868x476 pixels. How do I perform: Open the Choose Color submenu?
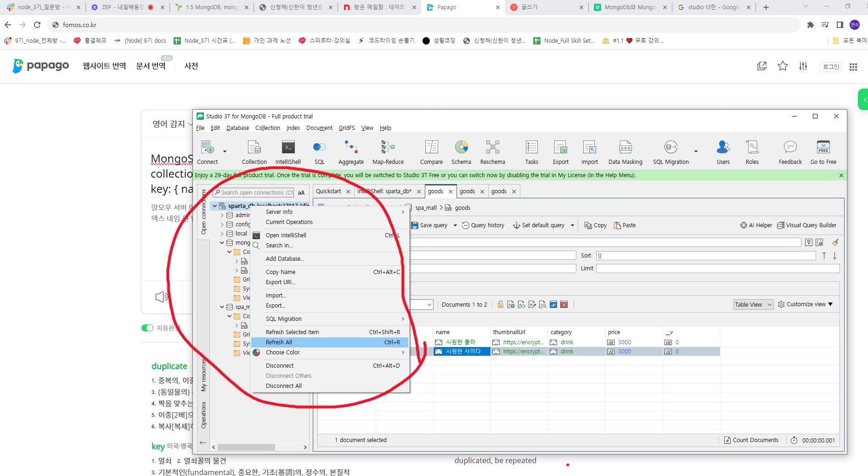pos(330,353)
